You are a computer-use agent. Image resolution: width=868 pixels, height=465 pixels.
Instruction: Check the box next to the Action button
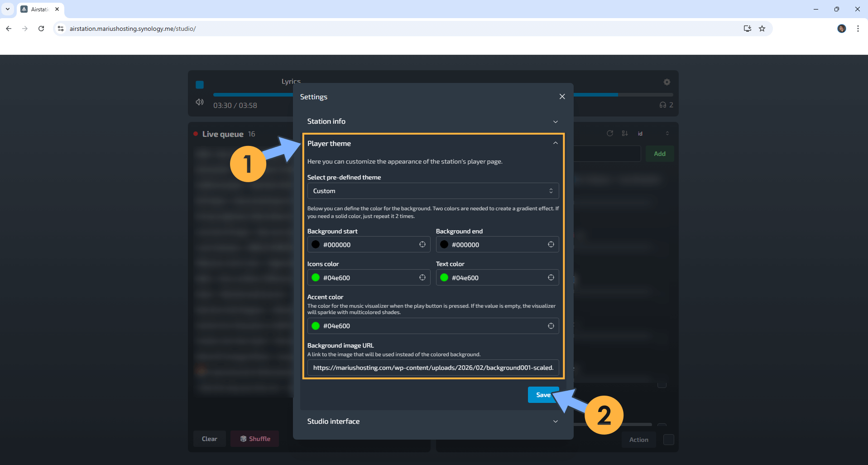[669, 439]
